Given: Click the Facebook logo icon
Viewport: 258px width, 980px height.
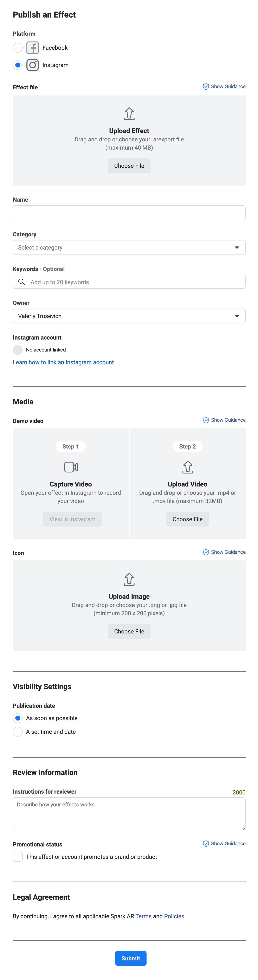Looking at the screenshot, I should [x=32, y=47].
